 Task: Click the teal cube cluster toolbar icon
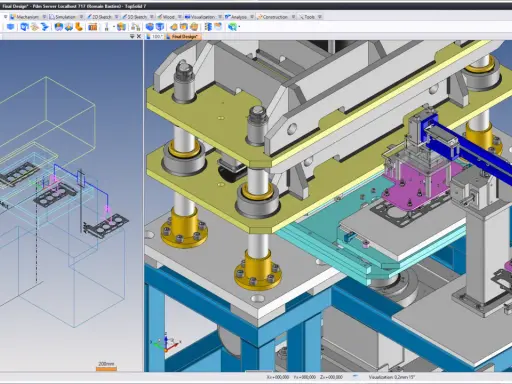(x=232, y=27)
